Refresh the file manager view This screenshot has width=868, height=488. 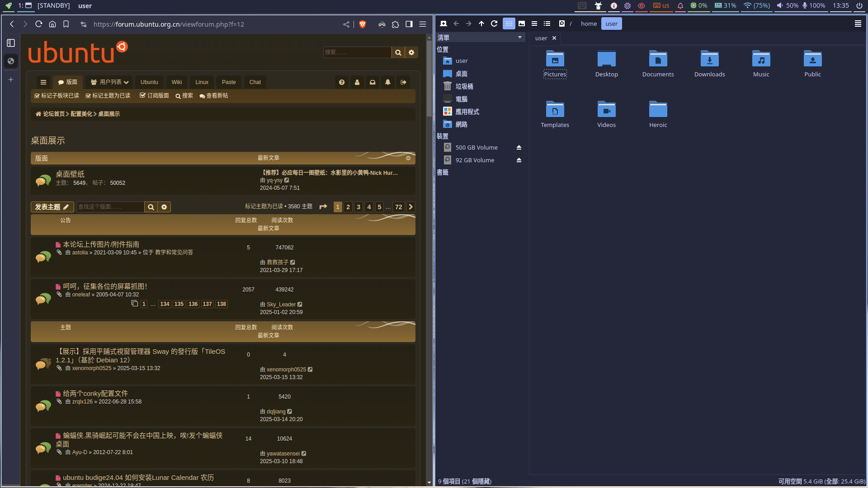tap(494, 23)
